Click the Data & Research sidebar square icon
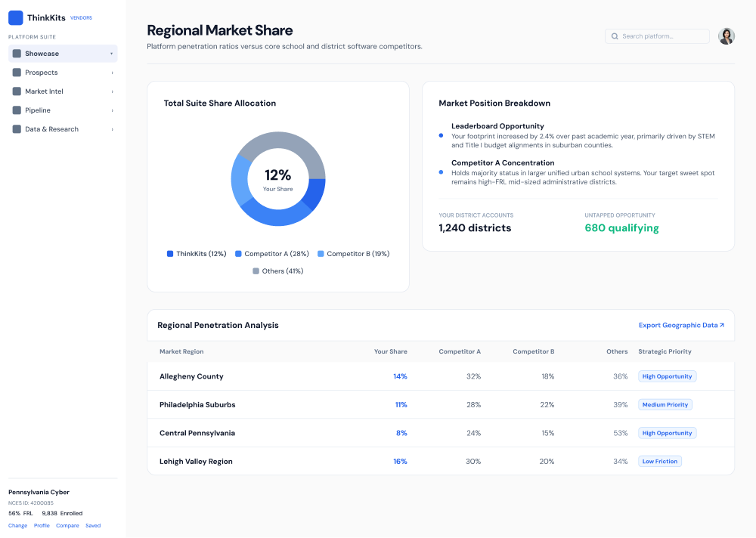Viewport: 756px width, 538px height. point(17,129)
